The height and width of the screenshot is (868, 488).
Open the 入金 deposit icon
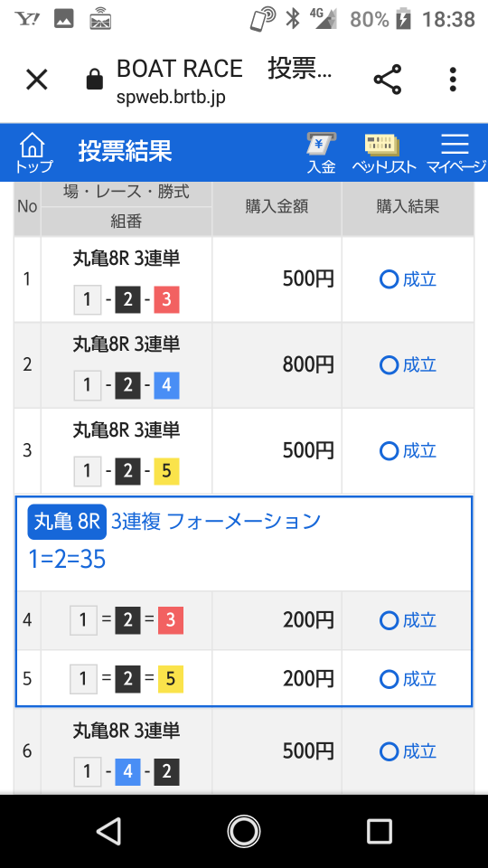(322, 153)
